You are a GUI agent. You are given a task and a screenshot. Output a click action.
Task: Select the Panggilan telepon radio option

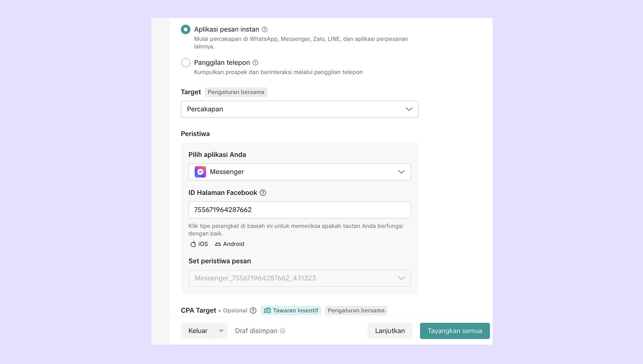coord(186,63)
